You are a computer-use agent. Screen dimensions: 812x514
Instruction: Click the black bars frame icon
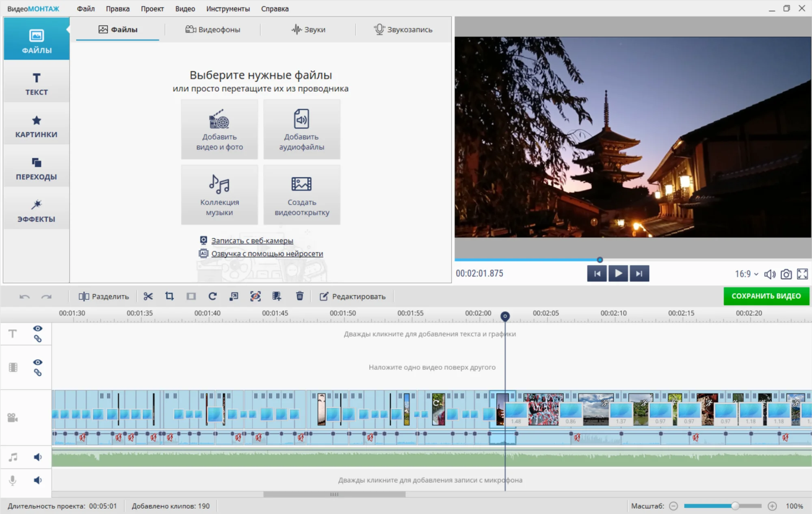tap(191, 296)
